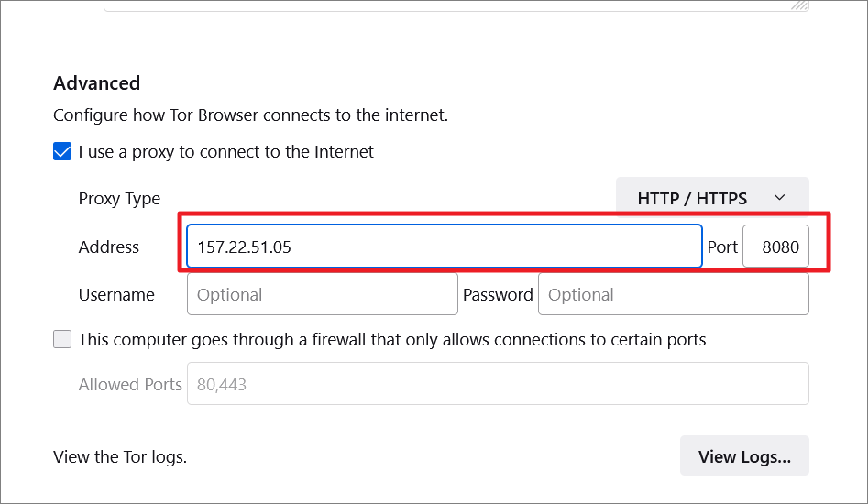Click the Password label text
This screenshot has width=868, height=504.
[498, 294]
